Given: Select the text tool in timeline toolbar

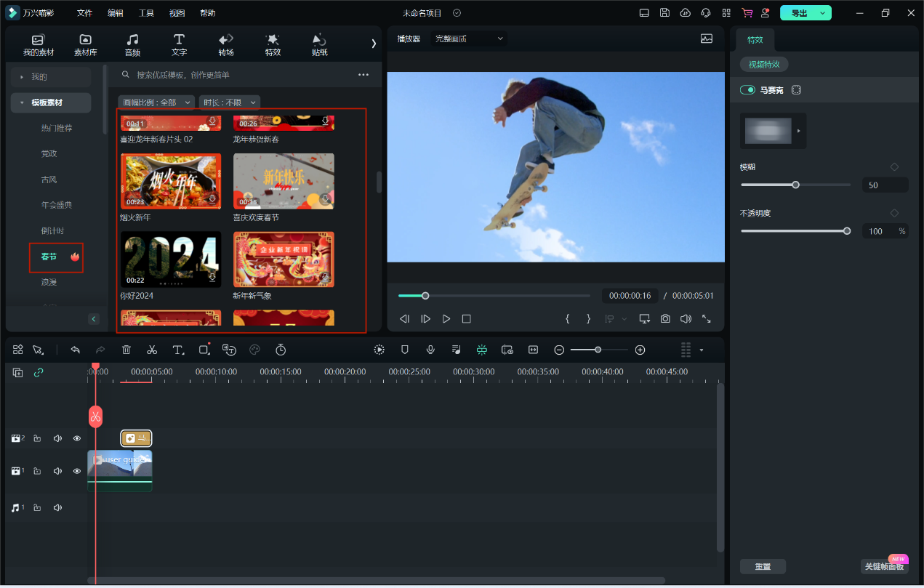Looking at the screenshot, I should tap(178, 350).
